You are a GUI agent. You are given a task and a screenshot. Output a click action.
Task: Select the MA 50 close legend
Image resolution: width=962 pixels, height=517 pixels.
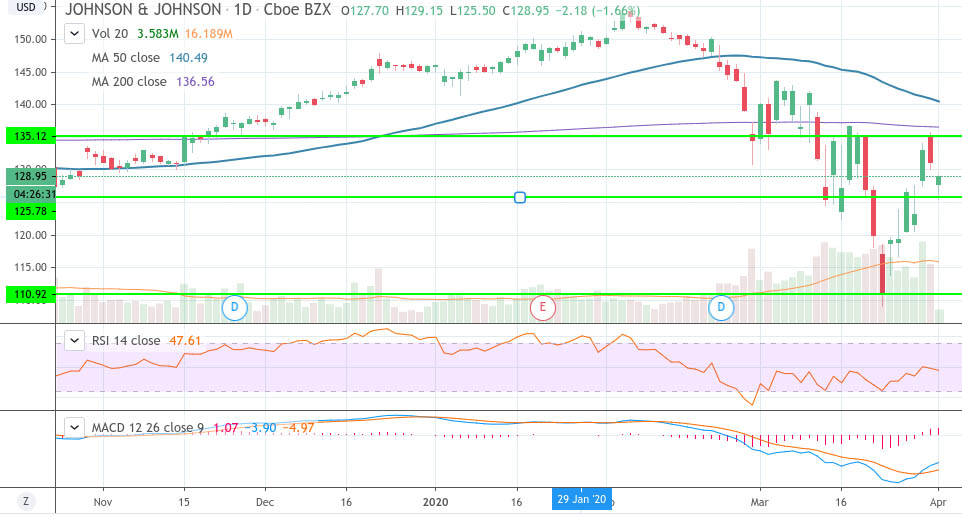pyautogui.click(x=126, y=58)
